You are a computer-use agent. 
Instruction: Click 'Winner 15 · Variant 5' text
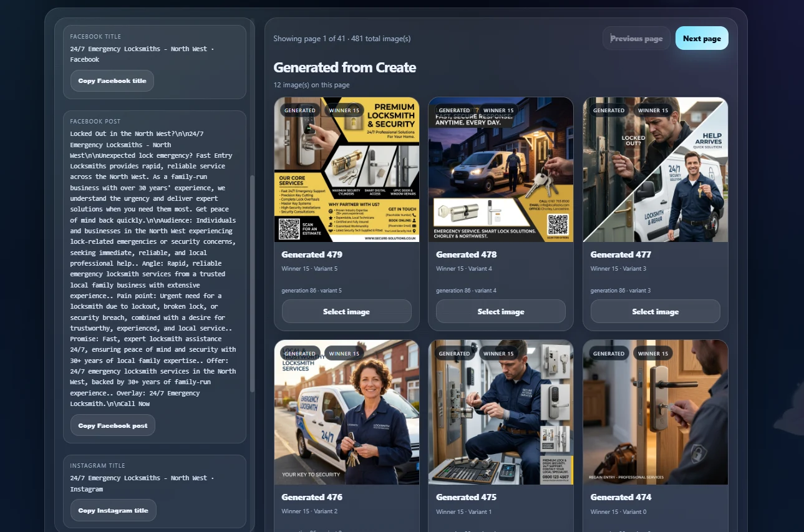pos(309,269)
